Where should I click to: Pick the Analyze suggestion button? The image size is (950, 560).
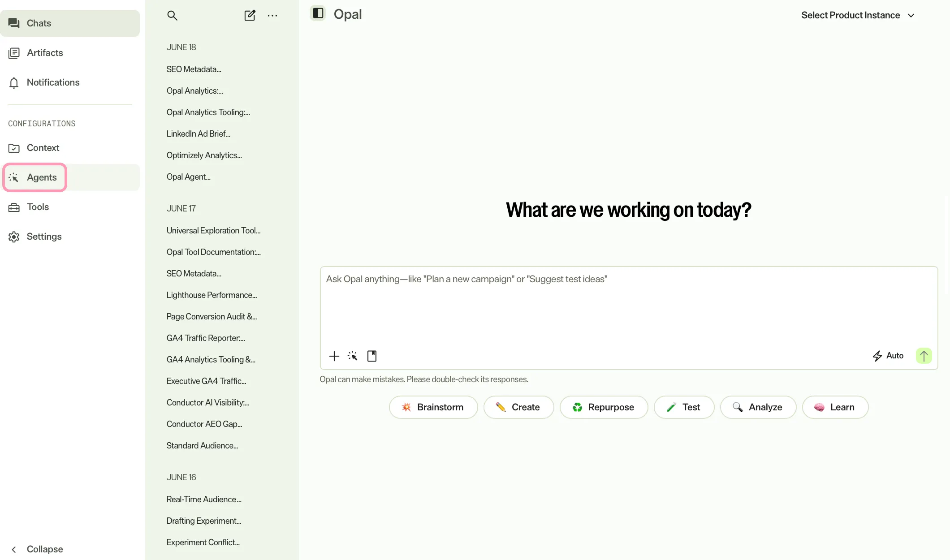click(x=758, y=407)
